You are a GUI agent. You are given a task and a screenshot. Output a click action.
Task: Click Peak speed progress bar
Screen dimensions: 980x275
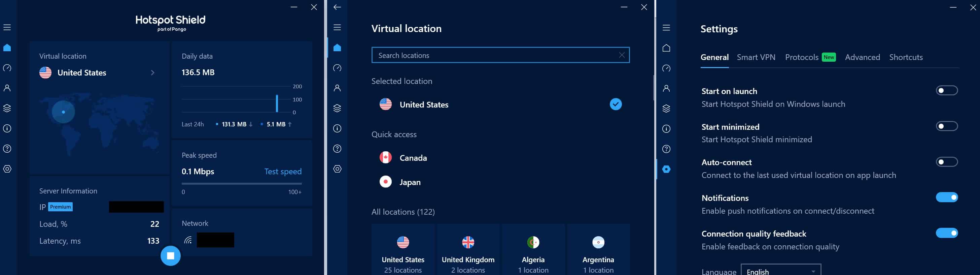(x=242, y=184)
